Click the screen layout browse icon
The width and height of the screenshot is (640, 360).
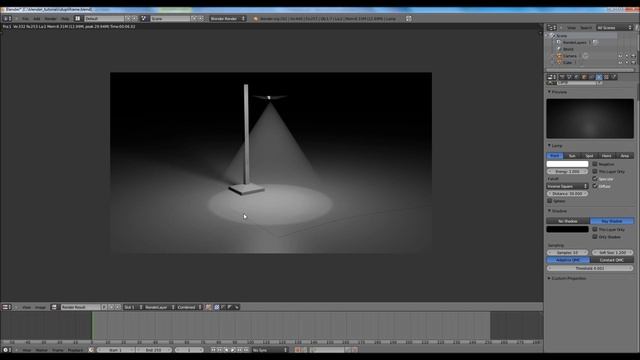click(x=78, y=19)
